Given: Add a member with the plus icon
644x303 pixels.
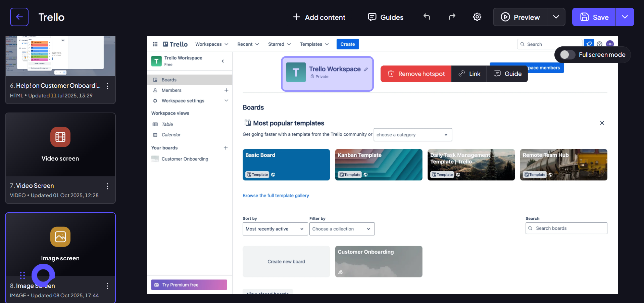Looking at the screenshot, I should tap(226, 90).
